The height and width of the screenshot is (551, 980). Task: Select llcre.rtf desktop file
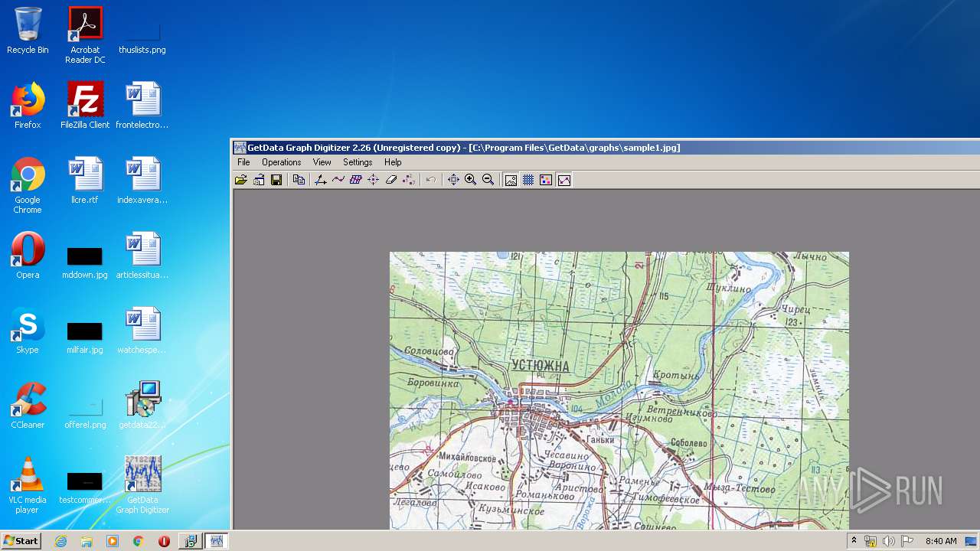pyautogui.click(x=85, y=181)
